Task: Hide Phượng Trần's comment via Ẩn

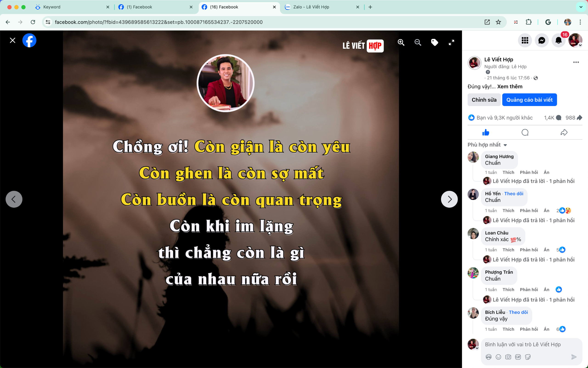Action: coord(546,290)
